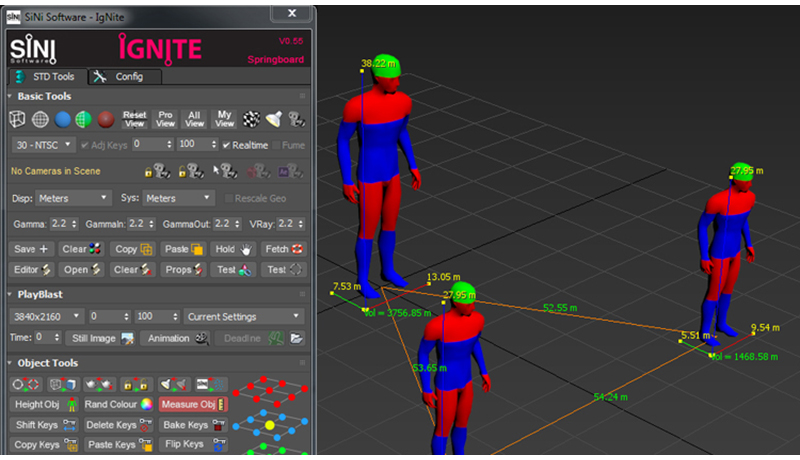This screenshot has height=460, width=800.
Task: Toggle the Realtime checkbox
Action: pos(227,145)
